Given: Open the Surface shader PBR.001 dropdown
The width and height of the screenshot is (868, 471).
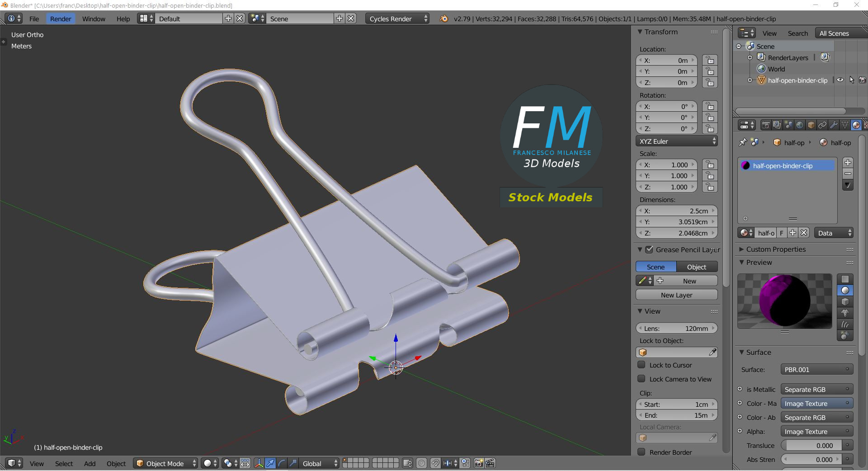Looking at the screenshot, I should click(817, 370).
